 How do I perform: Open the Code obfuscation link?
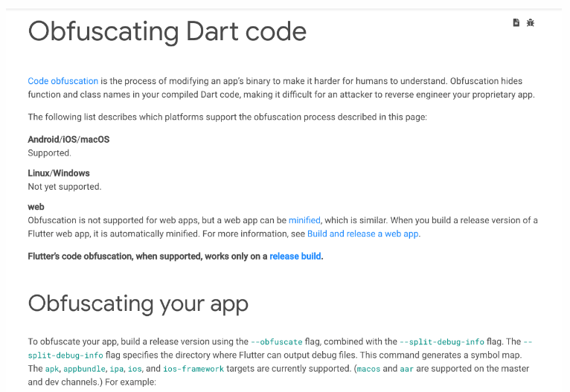coord(63,81)
